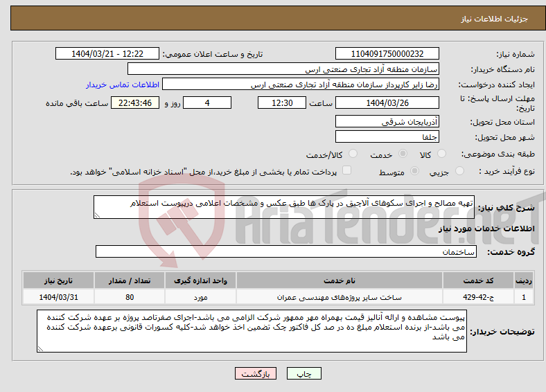546x392 pixels.
Task: Click the request creator field رضا زایر
Action: pyautogui.click(x=301, y=84)
